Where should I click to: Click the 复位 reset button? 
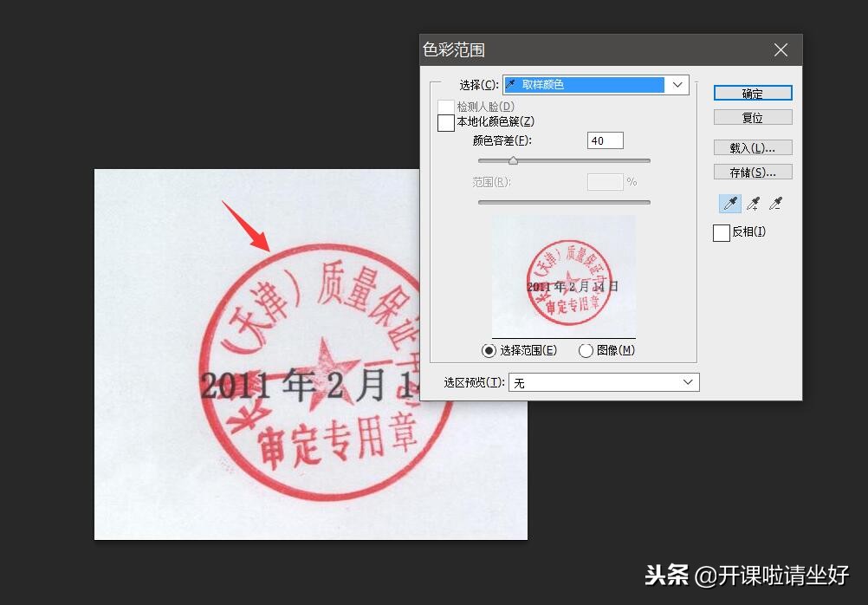click(x=752, y=116)
